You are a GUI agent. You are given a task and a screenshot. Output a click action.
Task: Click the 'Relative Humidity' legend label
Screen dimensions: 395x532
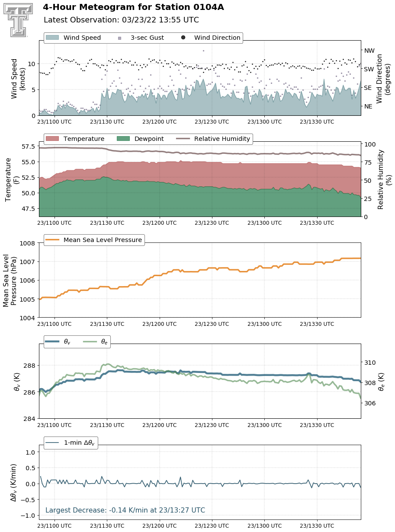tap(222, 139)
